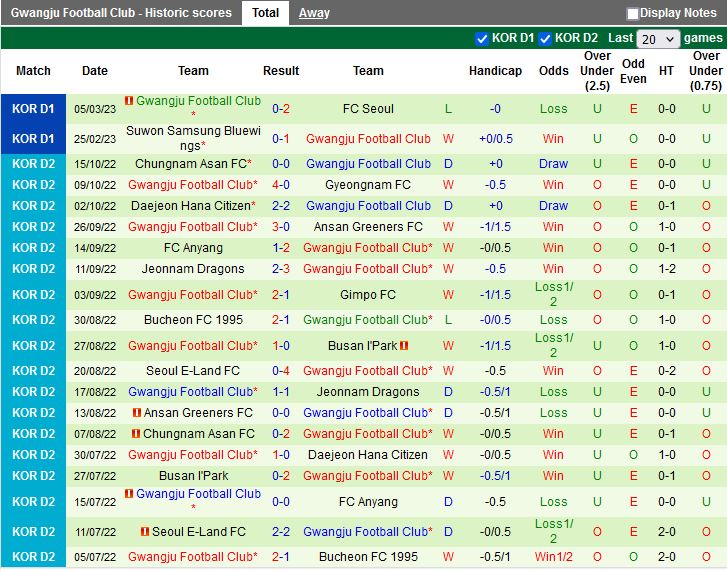Screen dimensions: 727x571
Task: Click the Over Under (0.75) column header
Action: (x=706, y=71)
